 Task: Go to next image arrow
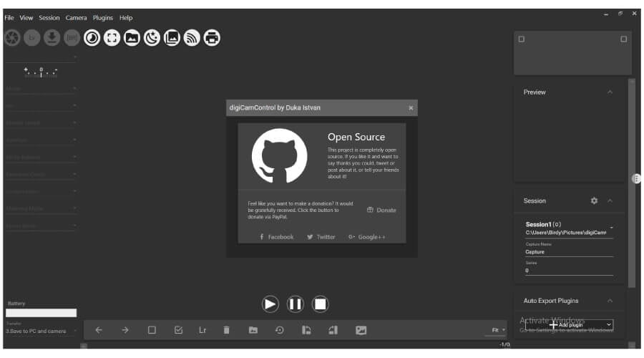pos(125,330)
